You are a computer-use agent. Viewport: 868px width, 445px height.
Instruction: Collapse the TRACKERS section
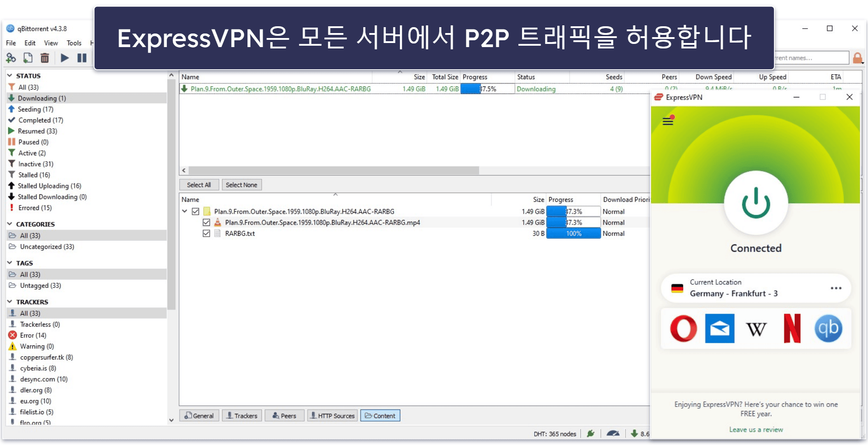pyautogui.click(x=9, y=302)
